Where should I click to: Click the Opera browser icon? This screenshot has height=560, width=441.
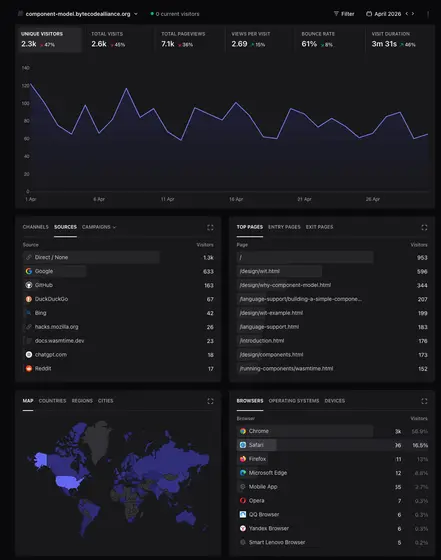pos(243,501)
